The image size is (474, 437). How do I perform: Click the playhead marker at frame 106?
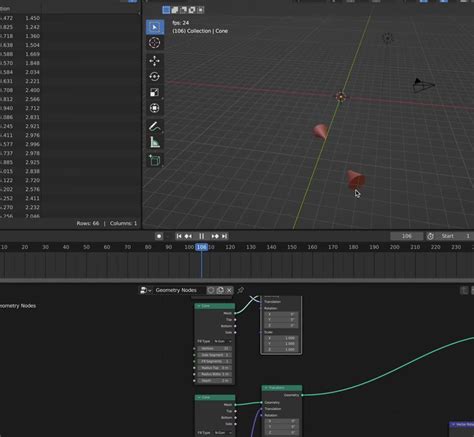pos(201,247)
